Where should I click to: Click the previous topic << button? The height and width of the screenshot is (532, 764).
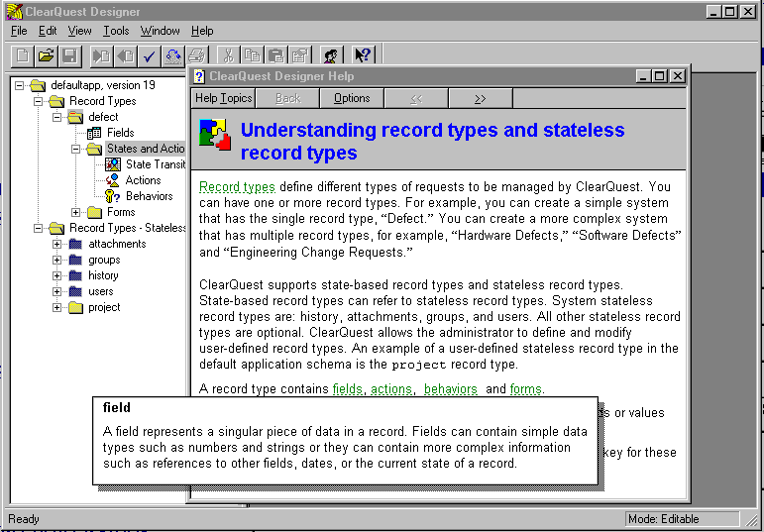click(416, 98)
